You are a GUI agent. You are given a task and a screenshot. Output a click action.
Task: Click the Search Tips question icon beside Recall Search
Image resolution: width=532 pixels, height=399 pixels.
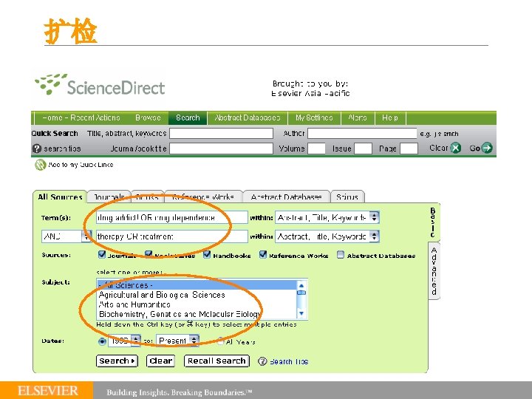262,361
